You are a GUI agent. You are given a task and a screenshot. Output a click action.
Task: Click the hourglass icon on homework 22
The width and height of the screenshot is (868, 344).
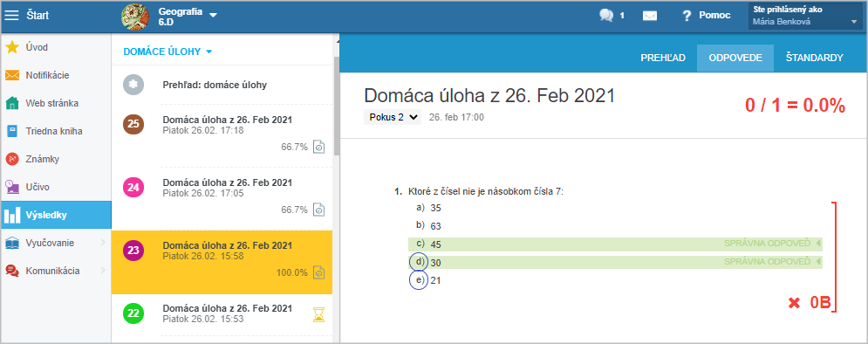318,314
